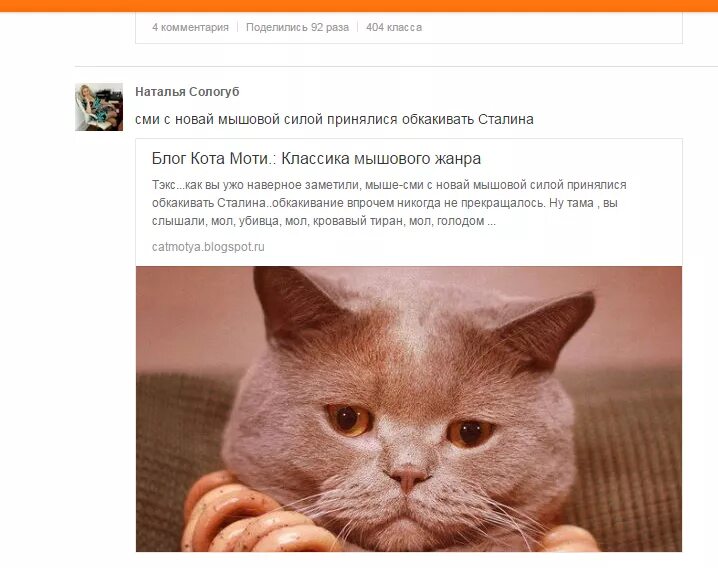Click 'Классика мышового жанра' in the headline
The image size is (718, 568).
point(381,158)
